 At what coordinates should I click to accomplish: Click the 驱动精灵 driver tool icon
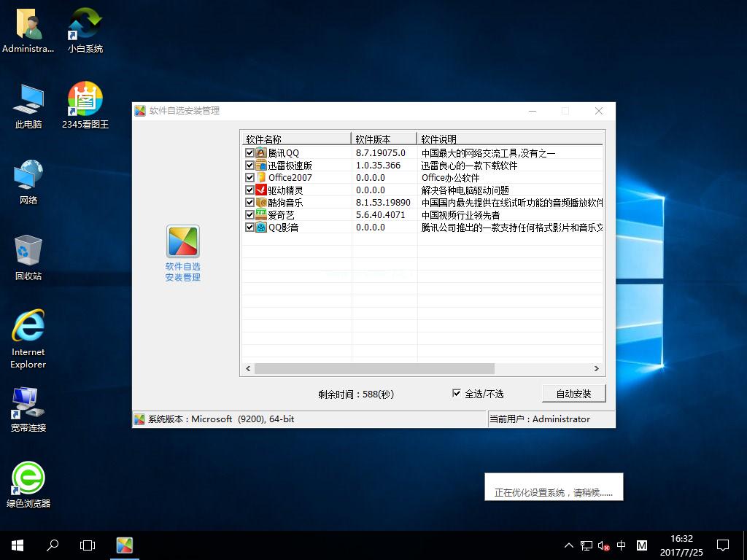260,190
